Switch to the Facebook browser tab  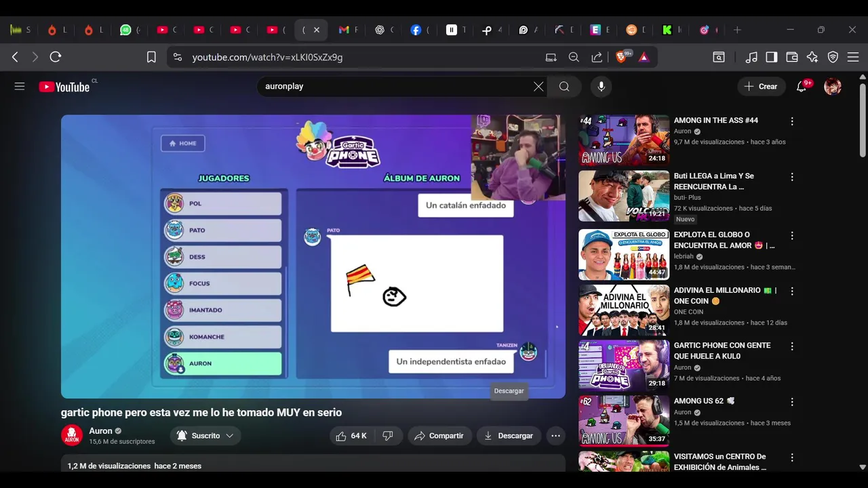(416, 30)
